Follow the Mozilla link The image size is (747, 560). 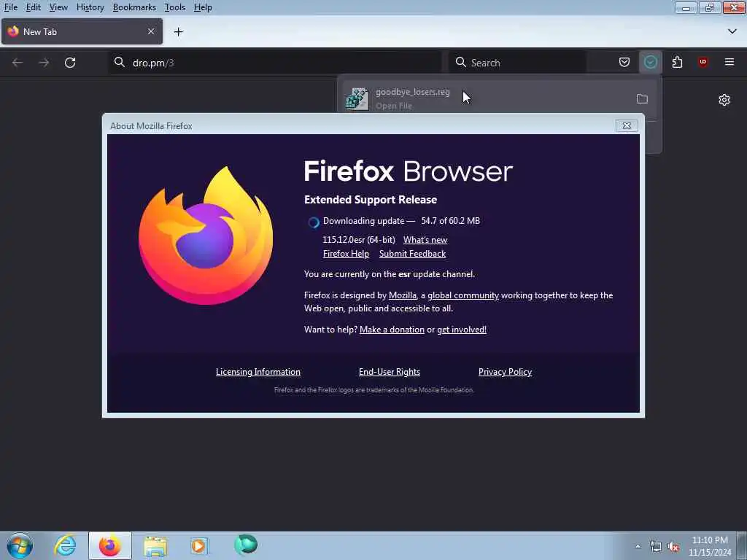tap(403, 295)
